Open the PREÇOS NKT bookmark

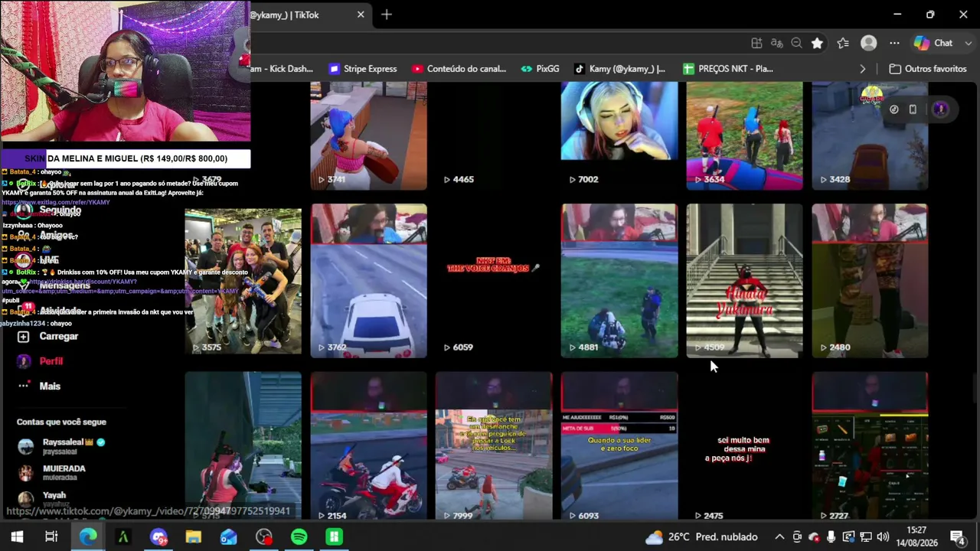pyautogui.click(x=727, y=69)
